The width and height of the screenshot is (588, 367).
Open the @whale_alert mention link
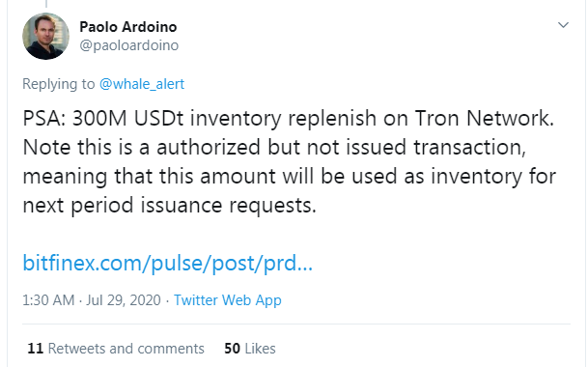(142, 84)
